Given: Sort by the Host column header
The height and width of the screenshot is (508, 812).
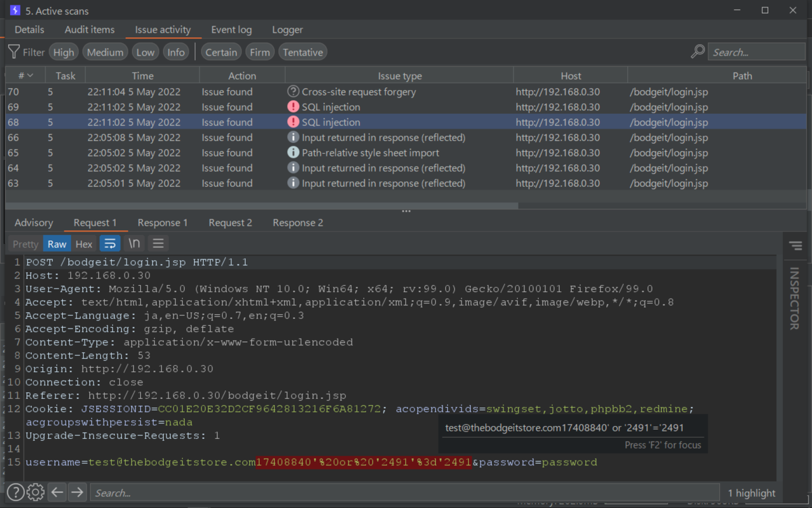Looking at the screenshot, I should tap(570, 76).
